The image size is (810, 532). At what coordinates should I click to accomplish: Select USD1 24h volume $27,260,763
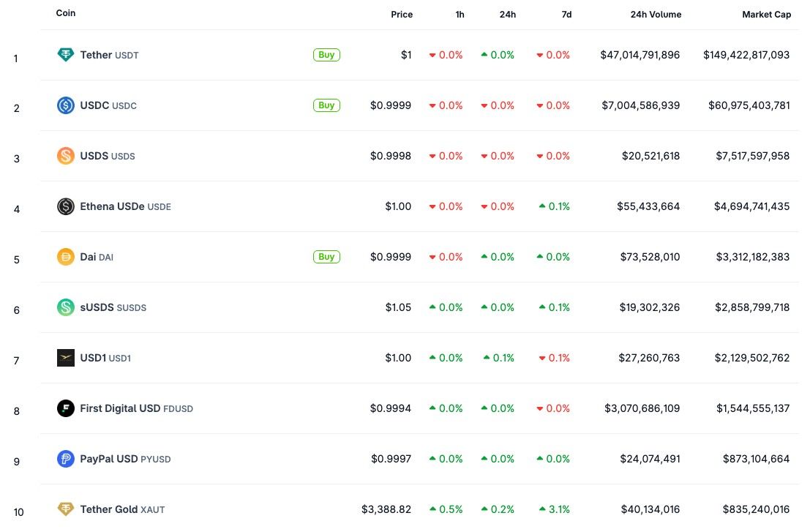point(649,358)
